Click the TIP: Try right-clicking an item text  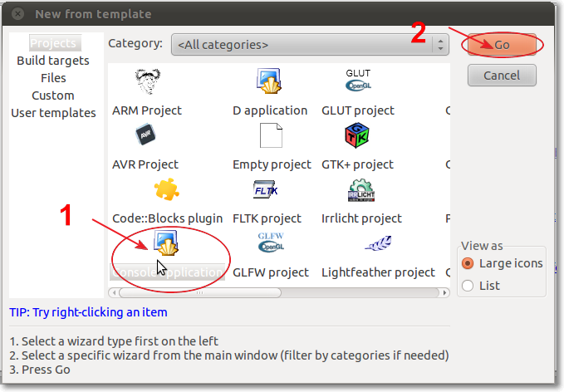point(89,312)
